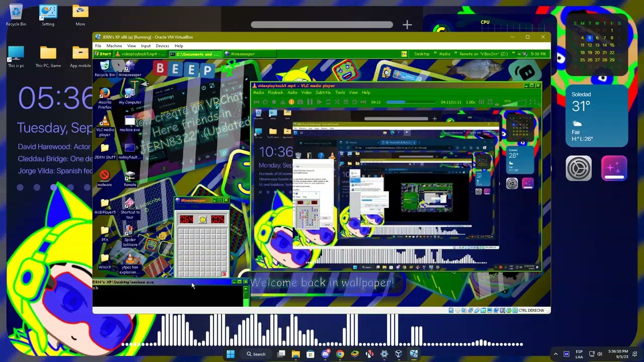Open the Input menu in VirtualBox
The height and width of the screenshot is (362, 644).
145,46
